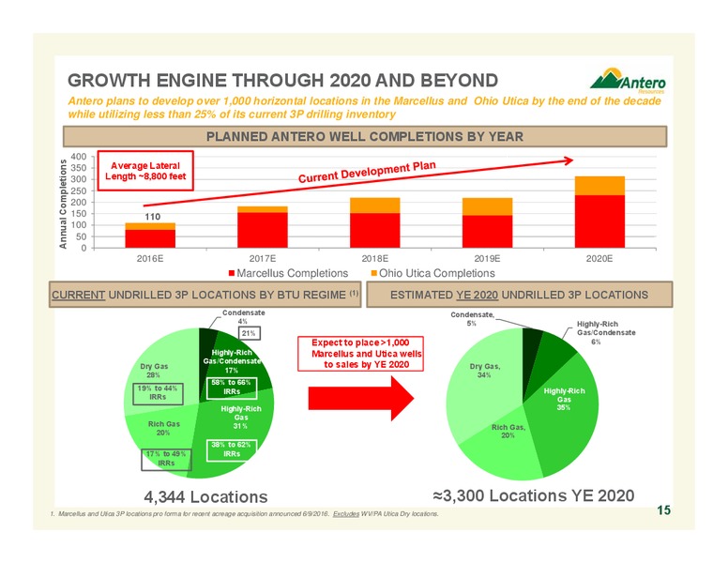Click 'Highly-Rich Gas/Condensate 6%' right pie label
The image size is (728, 563).
pos(606,332)
